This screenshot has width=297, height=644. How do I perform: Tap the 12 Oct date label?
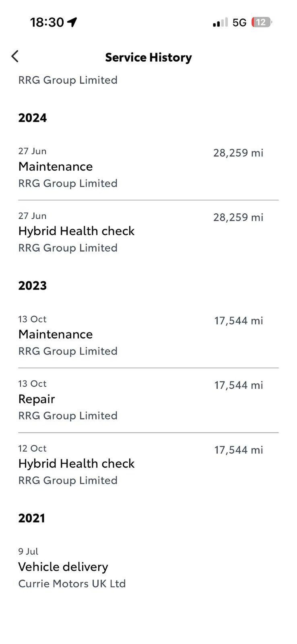pos(32,448)
